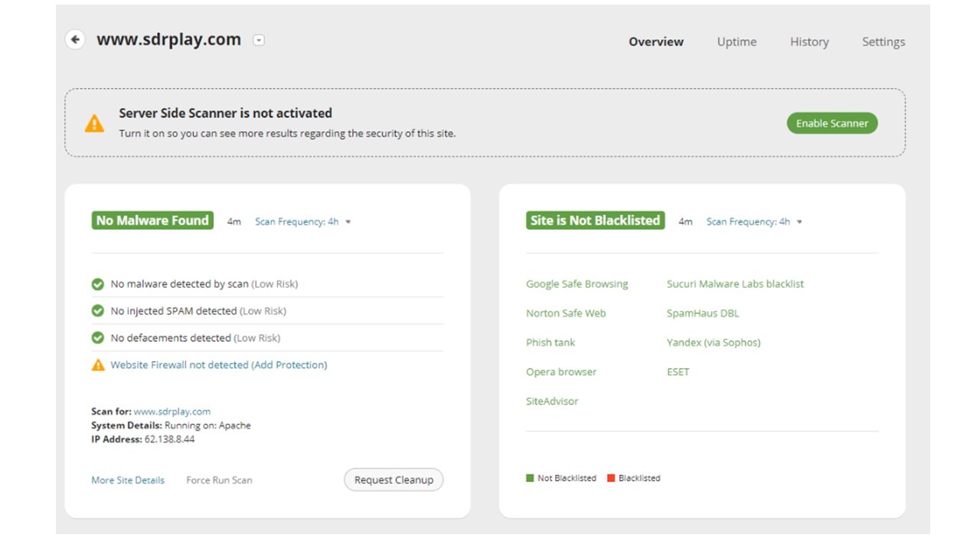Go to the Settings tab
The height and width of the screenshot is (551, 980).
[884, 42]
